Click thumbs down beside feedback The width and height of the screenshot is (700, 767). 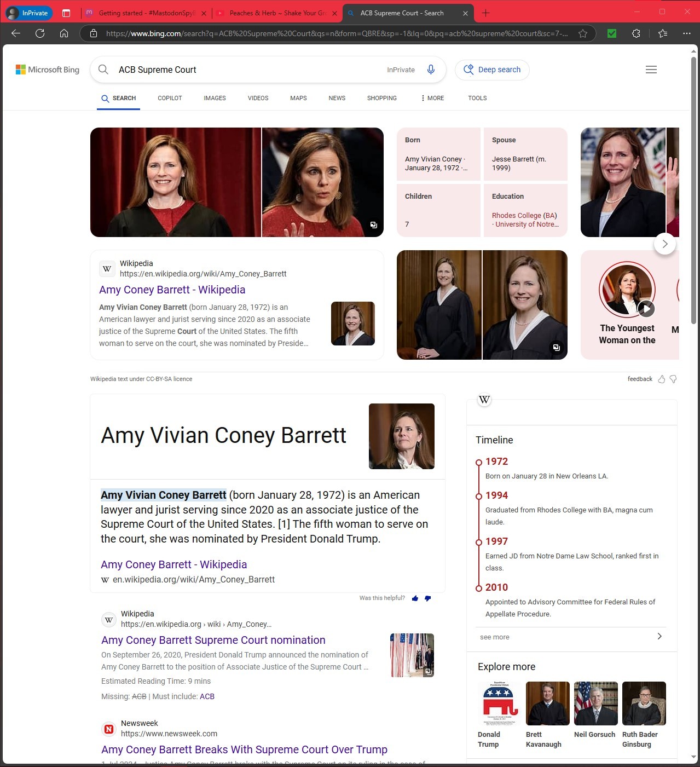click(x=673, y=379)
